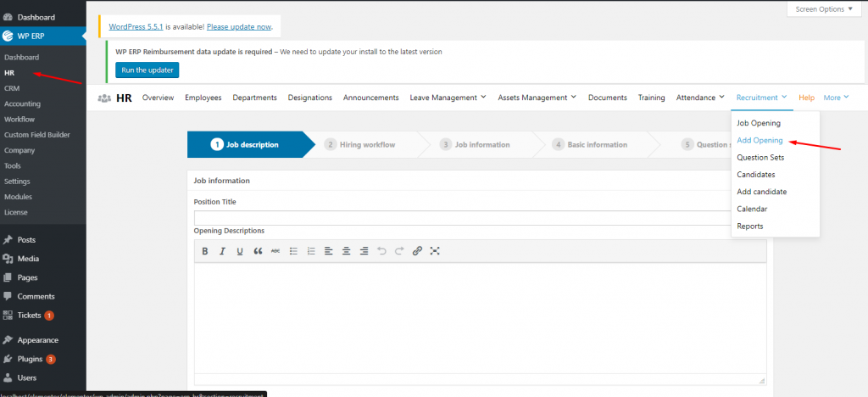
Task: Insert a bulleted list in the editor
Action: 293,251
